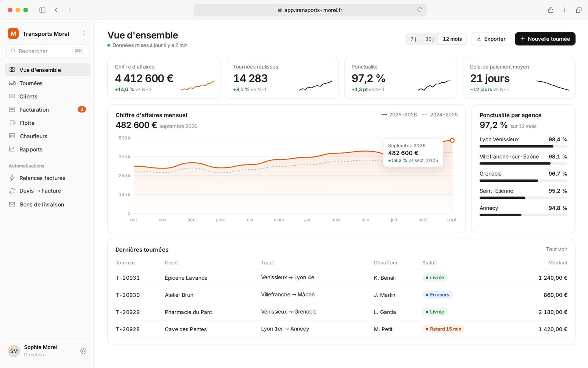
Task: Click the September 2026 chart data point
Action: click(x=452, y=140)
